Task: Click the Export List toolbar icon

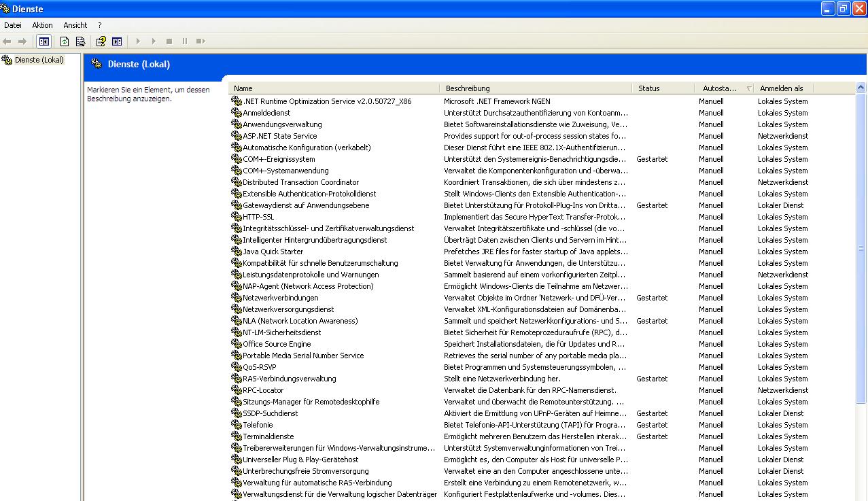Action: (80, 41)
